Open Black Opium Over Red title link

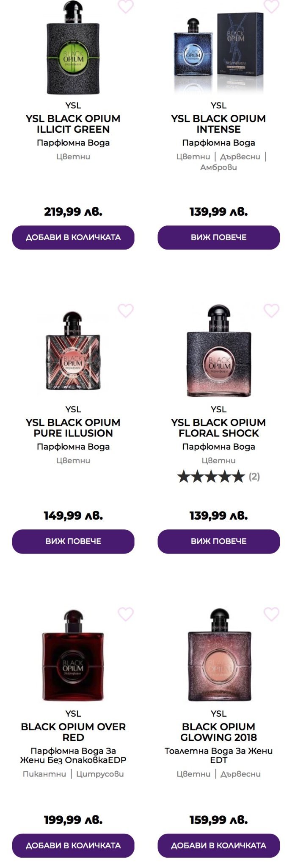coord(73,732)
